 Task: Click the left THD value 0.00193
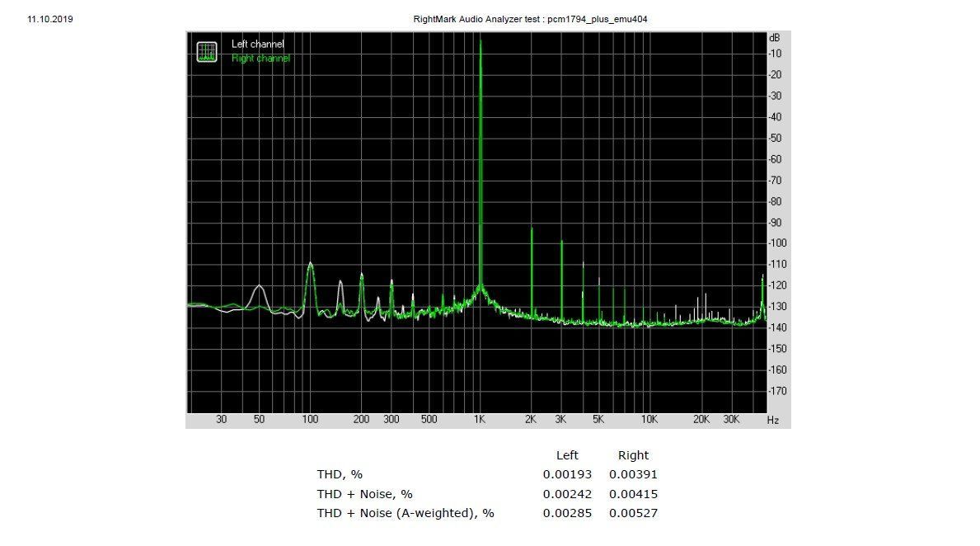point(567,475)
